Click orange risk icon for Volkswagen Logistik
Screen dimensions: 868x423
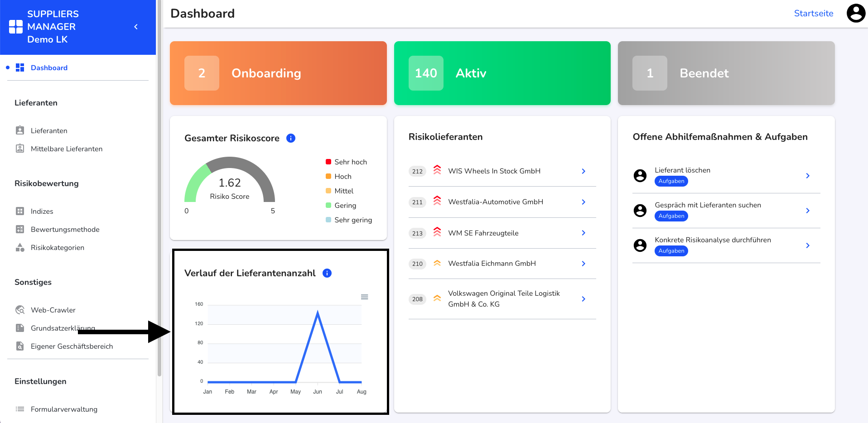tap(437, 298)
